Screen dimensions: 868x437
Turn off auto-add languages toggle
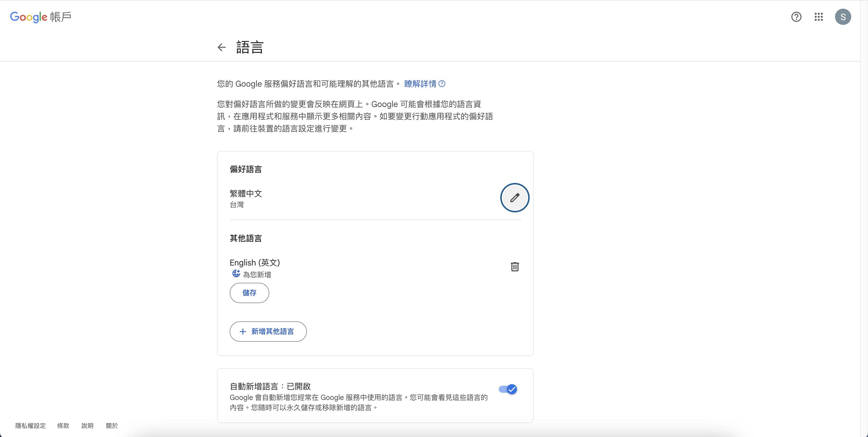coord(508,389)
